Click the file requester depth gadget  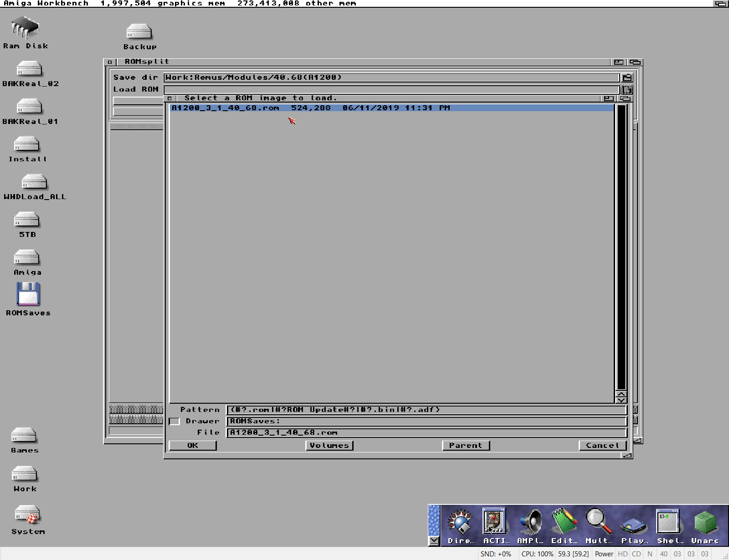point(625,98)
